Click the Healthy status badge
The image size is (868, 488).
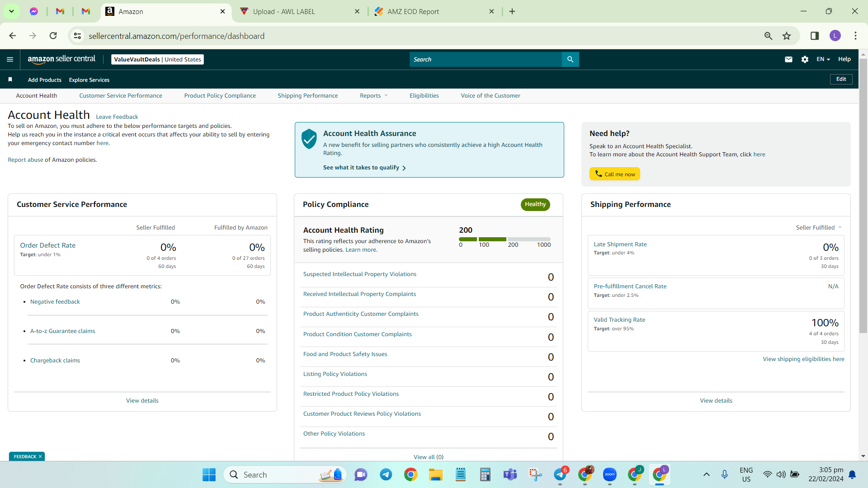click(x=535, y=205)
